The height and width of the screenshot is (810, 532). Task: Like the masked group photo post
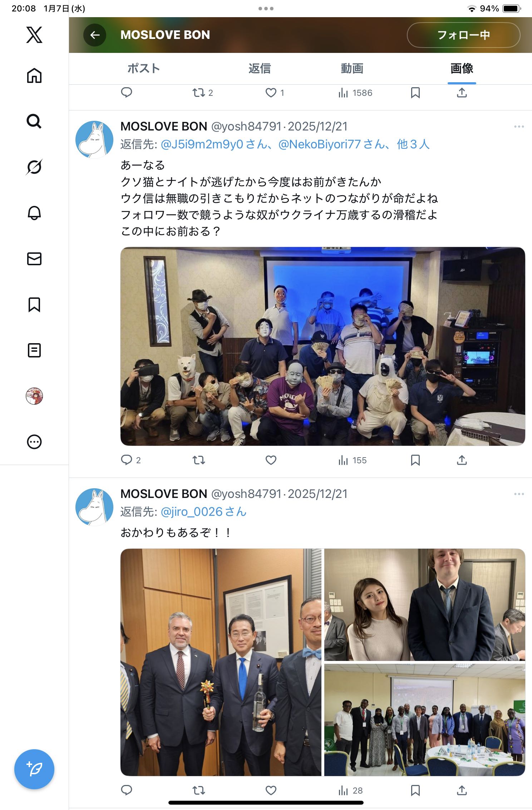pos(271,460)
